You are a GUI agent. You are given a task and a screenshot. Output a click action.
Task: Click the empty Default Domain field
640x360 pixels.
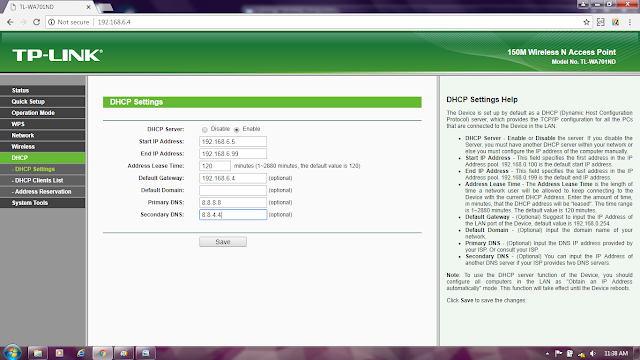pyautogui.click(x=233, y=190)
